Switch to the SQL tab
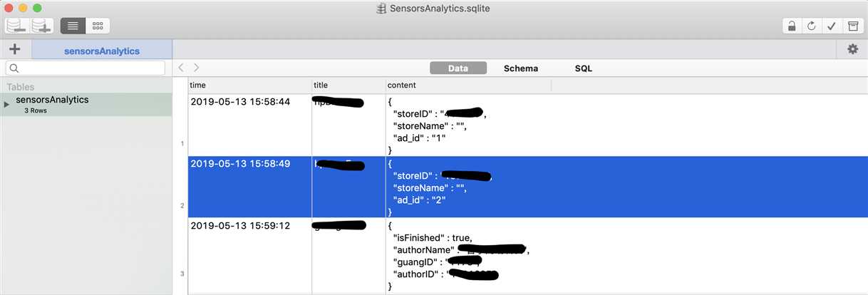 click(x=584, y=68)
